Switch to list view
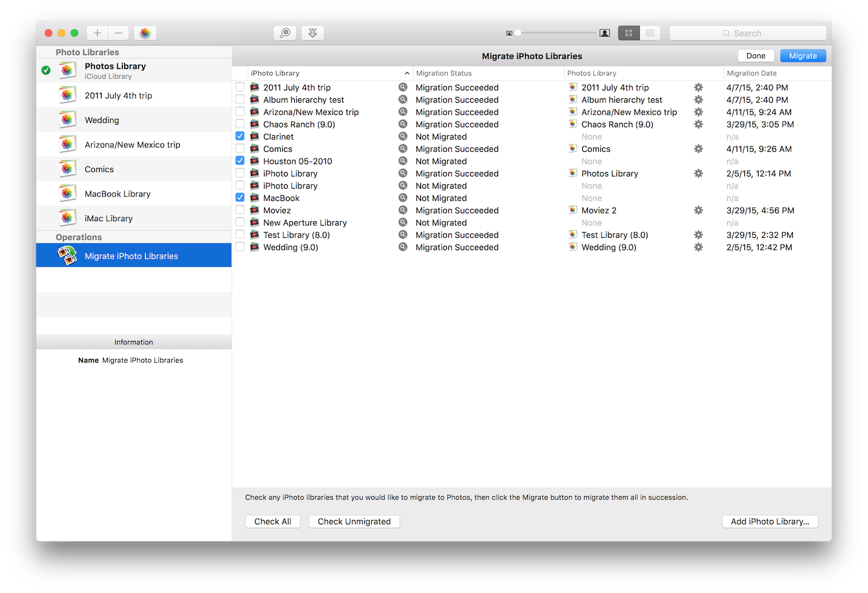868x593 pixels. point(650,33)
